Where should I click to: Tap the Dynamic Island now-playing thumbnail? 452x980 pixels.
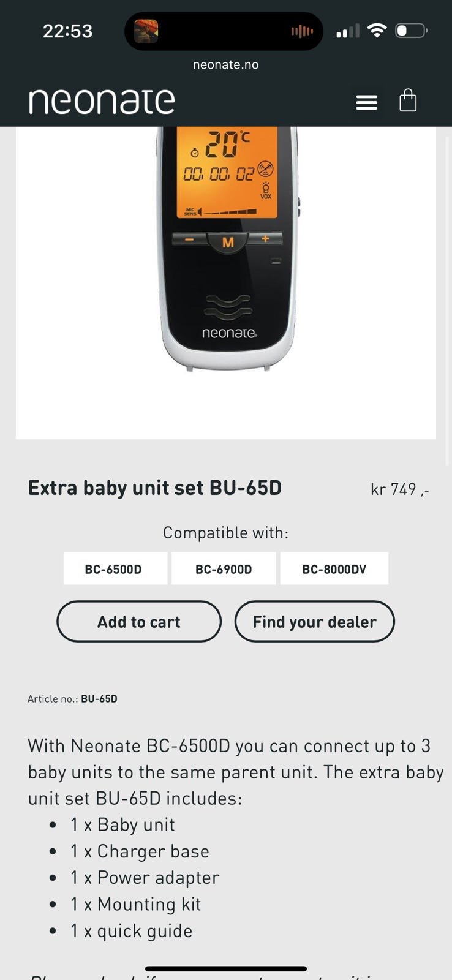[146, 31]
